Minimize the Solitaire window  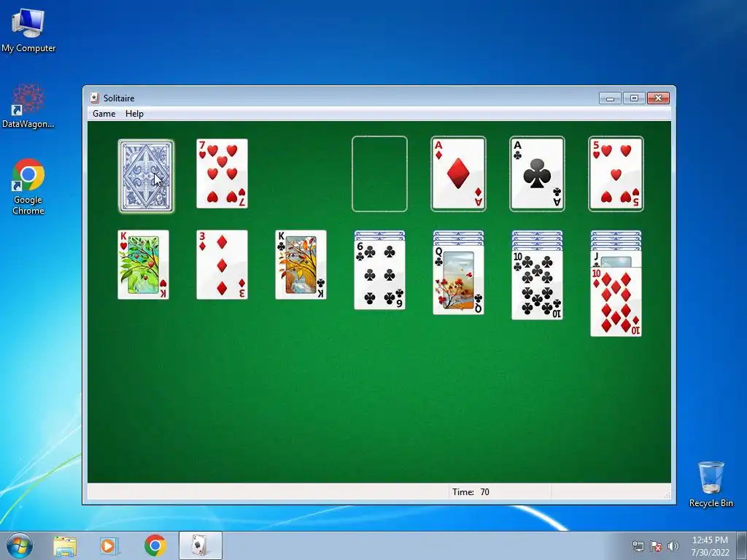tap(610, 98)
